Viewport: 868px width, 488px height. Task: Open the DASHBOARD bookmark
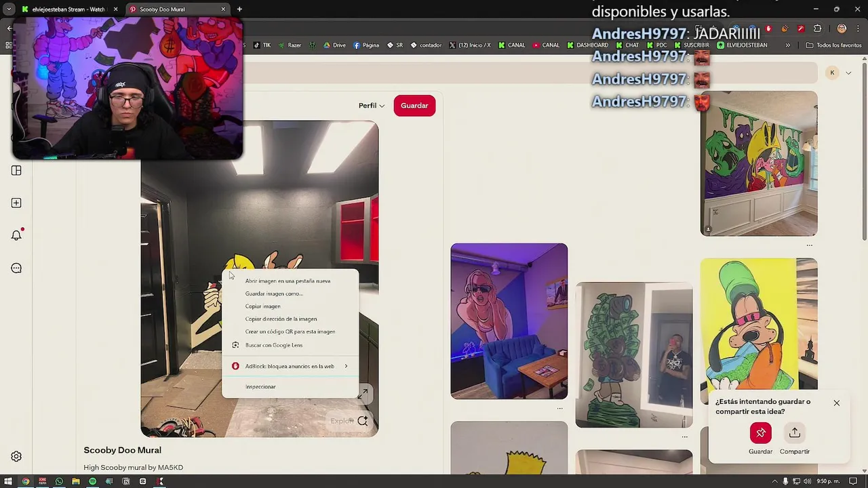point(587,45)
